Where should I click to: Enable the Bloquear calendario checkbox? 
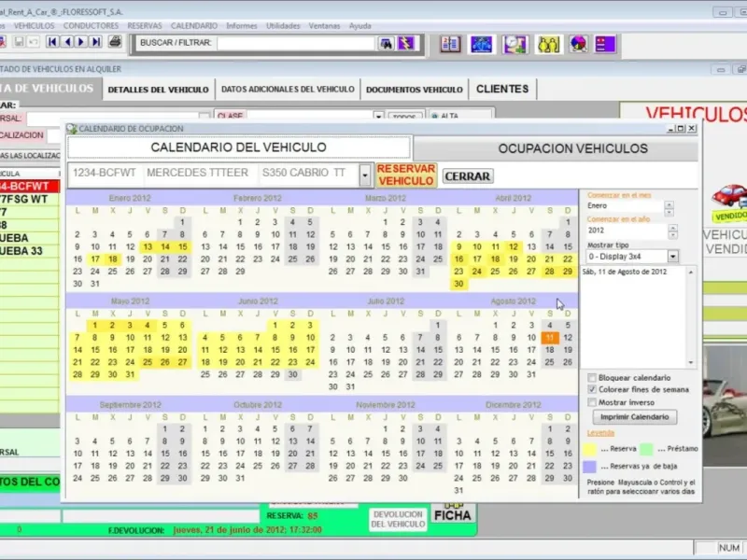point(592,376)
